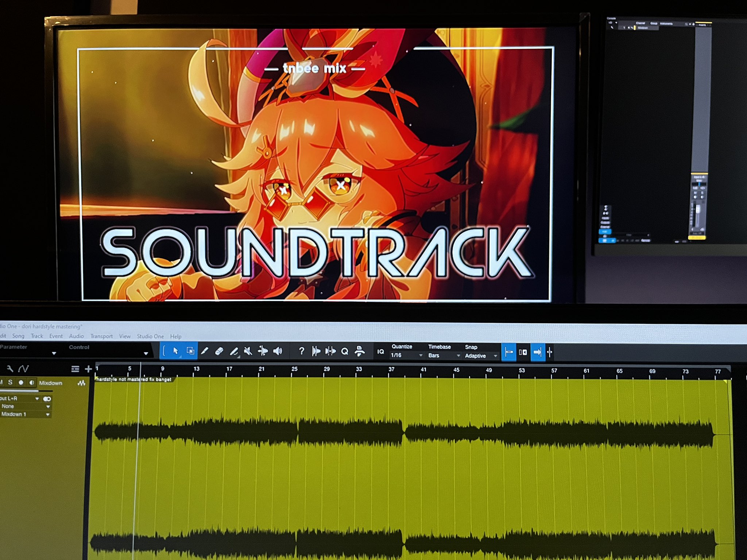747x560 pixels.
Task: Toggle monitor on Mixdown track
Action: 32,382
